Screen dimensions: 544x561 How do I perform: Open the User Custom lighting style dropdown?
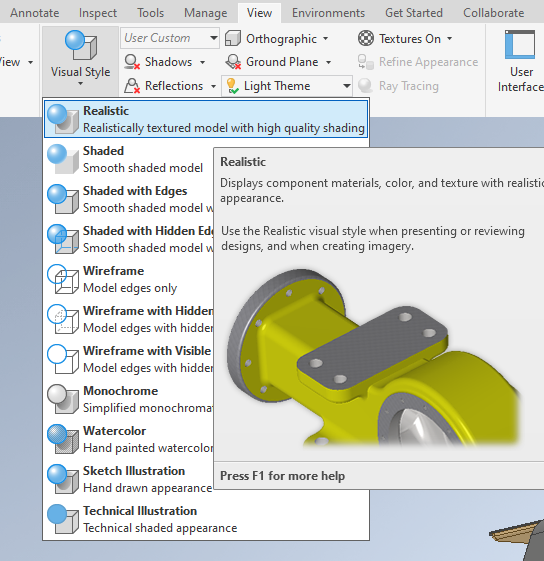pos(170,38)
